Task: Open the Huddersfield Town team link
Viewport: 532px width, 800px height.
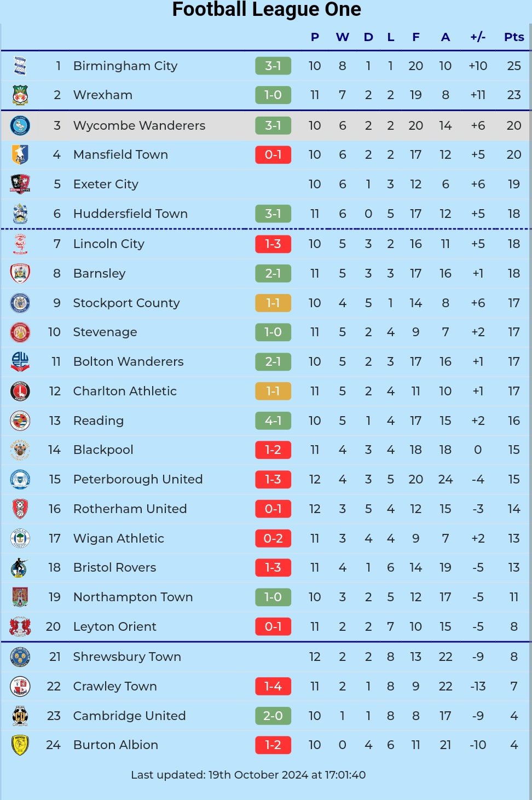Action: tap(130, 214)
